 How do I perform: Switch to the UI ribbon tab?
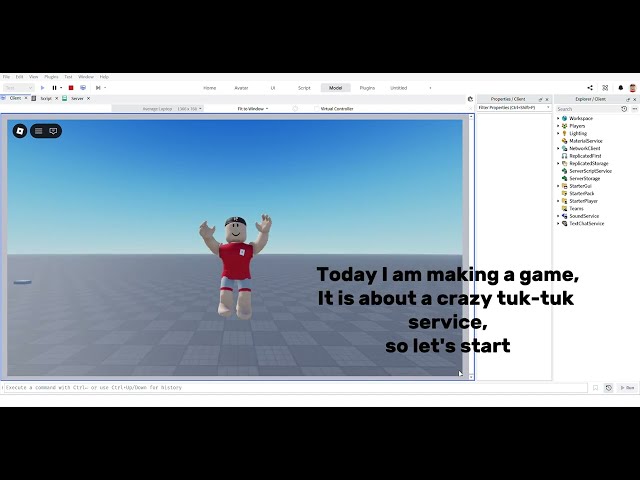click(x=273, y=88)
